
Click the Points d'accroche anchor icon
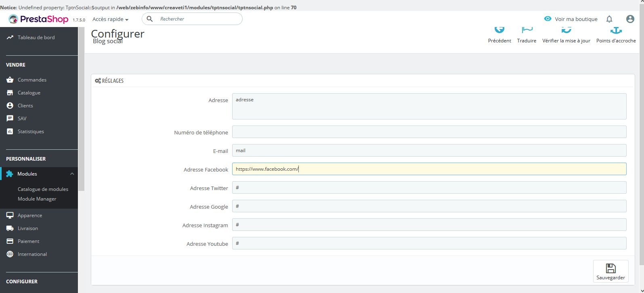[x=616, y=30]
